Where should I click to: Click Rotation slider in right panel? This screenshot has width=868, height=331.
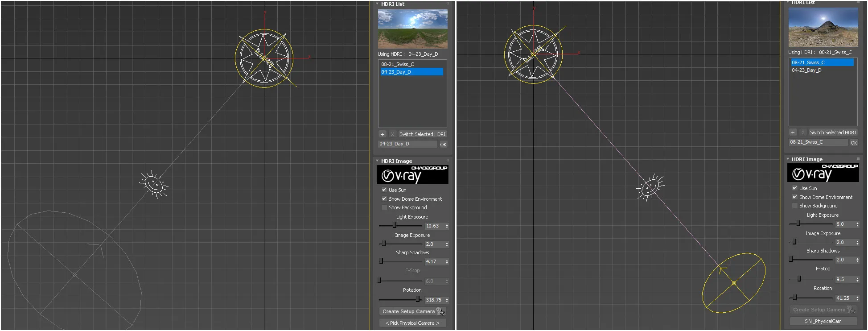point(810,298)
